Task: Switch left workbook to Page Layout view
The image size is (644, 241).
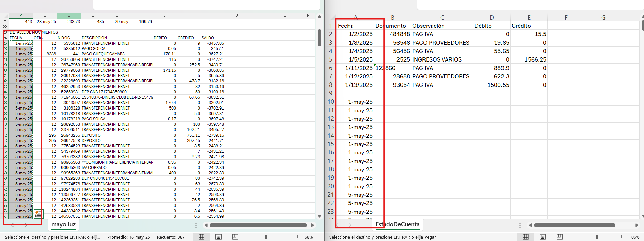Action: point(218,237)
